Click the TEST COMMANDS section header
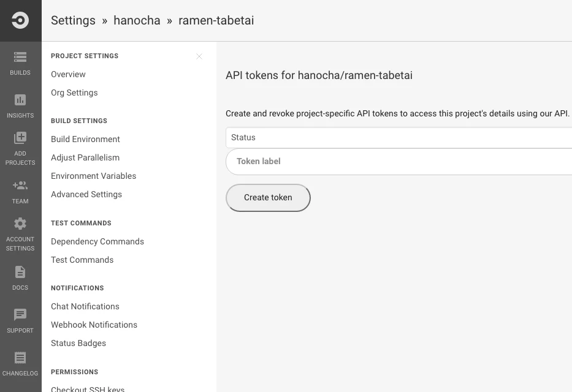The image size is (572, 392). tap(81, 223)
